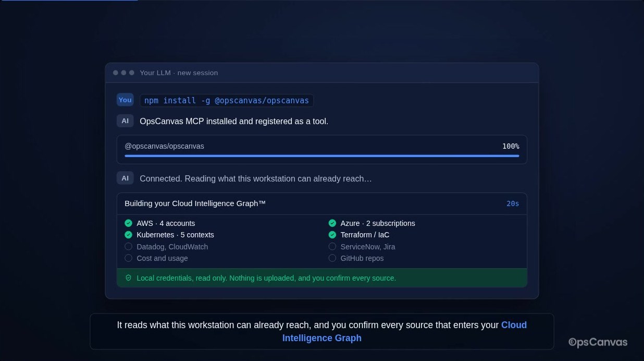
Task: Click the shield icon in green credentials banner
Action: tap(128, 278)
